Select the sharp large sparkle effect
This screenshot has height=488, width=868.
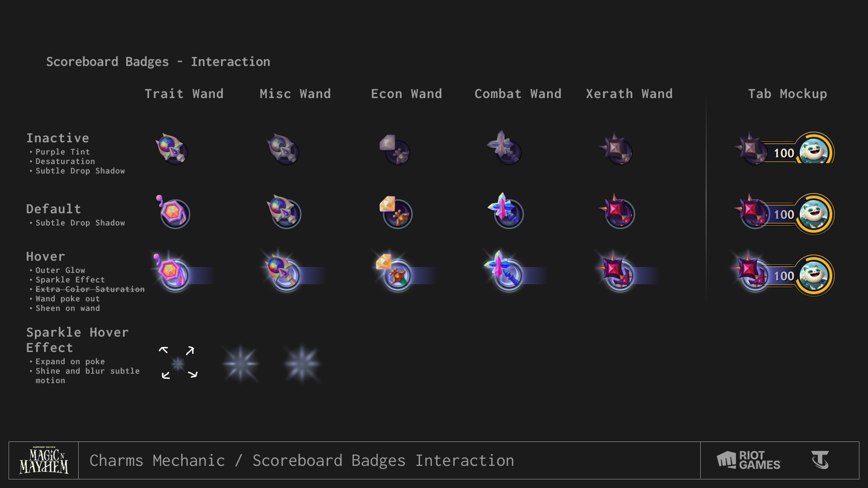(241, 364)
